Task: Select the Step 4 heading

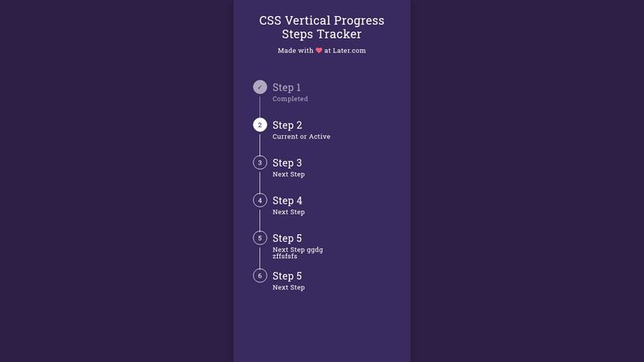Action: point(287,200)
